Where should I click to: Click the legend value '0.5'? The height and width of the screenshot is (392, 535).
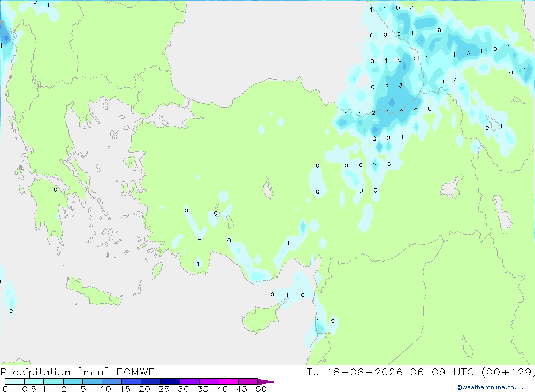coord(29,389)
